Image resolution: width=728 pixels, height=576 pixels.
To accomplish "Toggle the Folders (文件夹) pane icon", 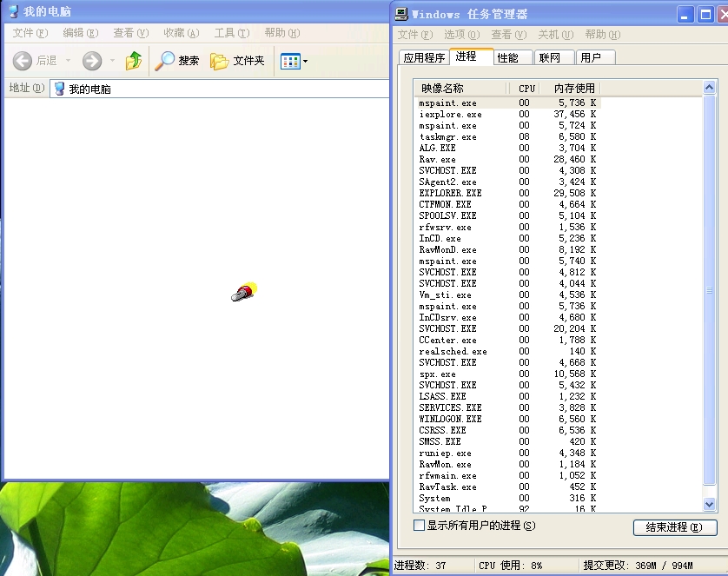I will (220, 61).
